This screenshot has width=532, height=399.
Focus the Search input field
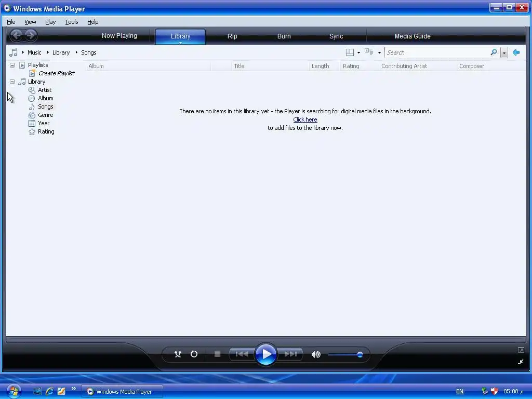(437, 52)
